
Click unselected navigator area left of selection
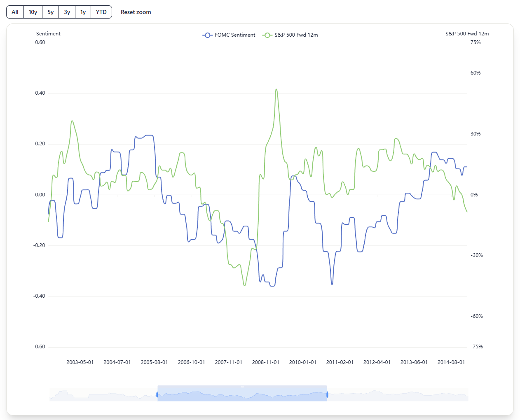pos(103,394)
